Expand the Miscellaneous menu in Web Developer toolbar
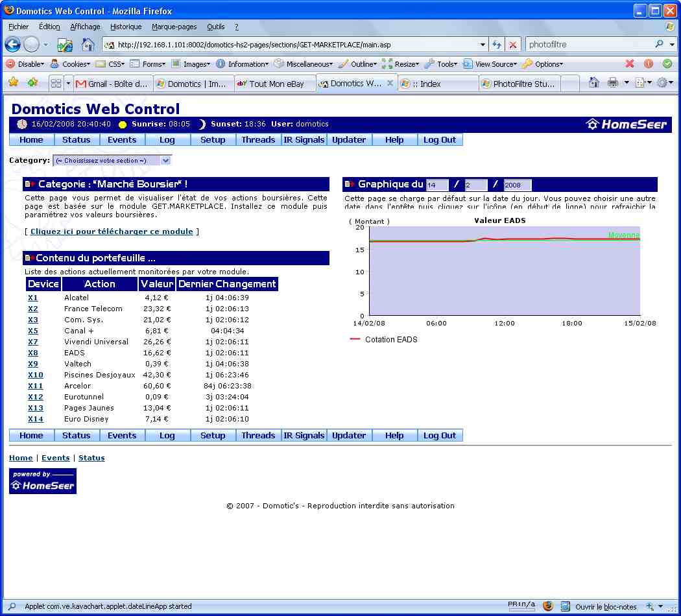681x616 pixels. pyautogui.click(x=304, y=64)
